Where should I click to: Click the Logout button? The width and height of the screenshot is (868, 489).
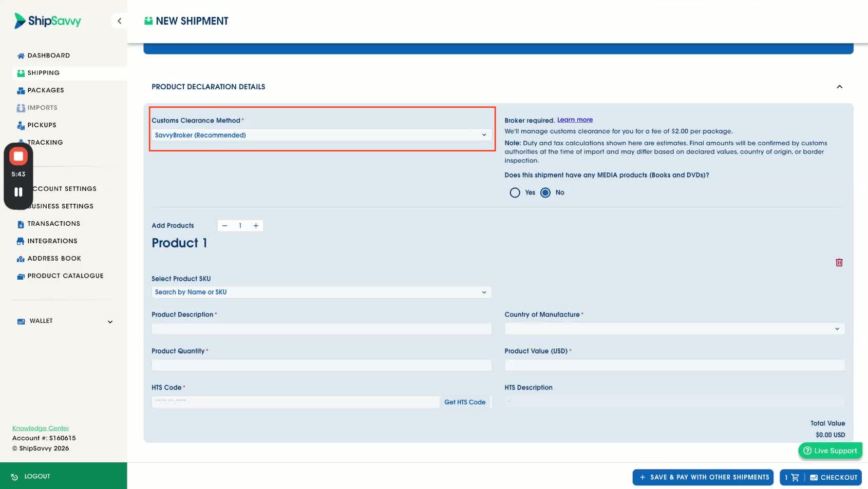63,476
